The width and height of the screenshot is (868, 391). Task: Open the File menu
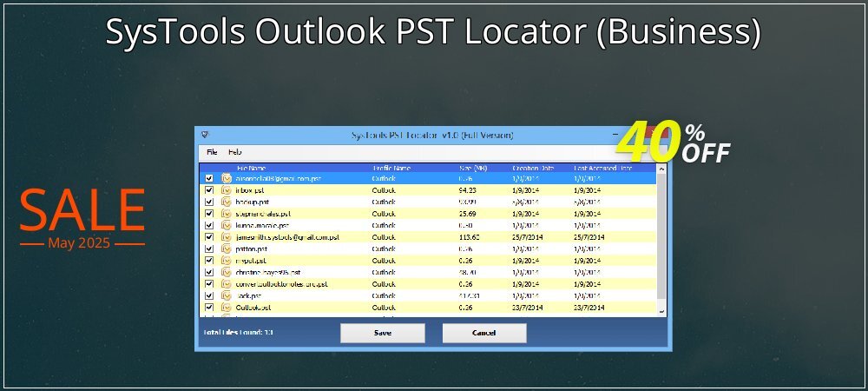[212, 152]
